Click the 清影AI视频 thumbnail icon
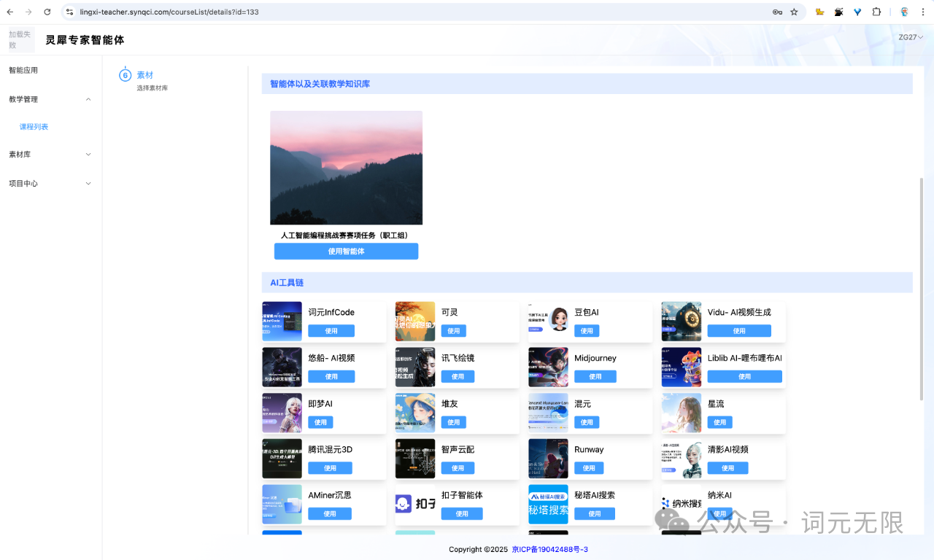Screen dimensions: 934x560 pyautogui.click(x=682, y=459)
